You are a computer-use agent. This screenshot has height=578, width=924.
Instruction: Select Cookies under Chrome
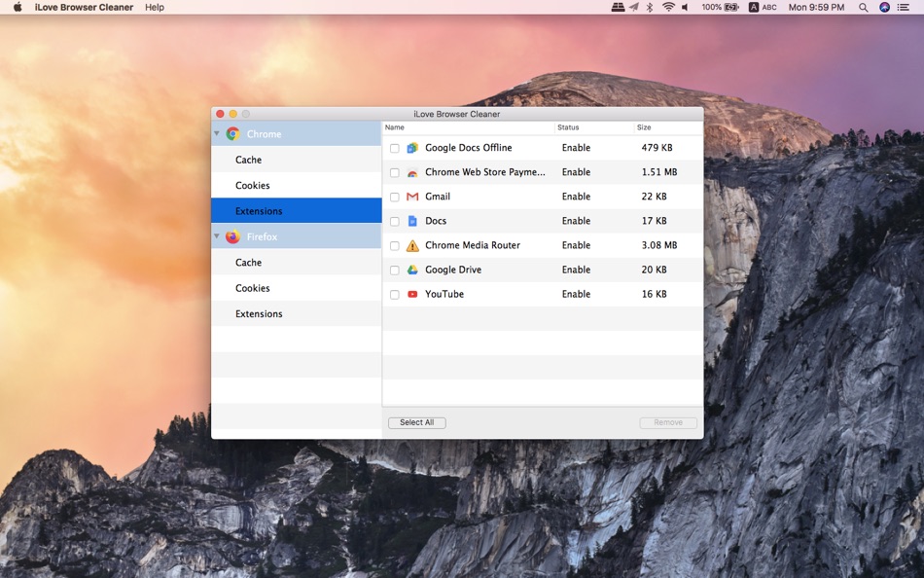[297, 185]
